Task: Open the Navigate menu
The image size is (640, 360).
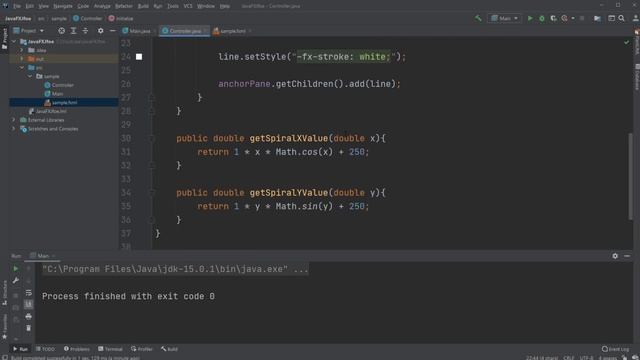Action: [63, 6]
